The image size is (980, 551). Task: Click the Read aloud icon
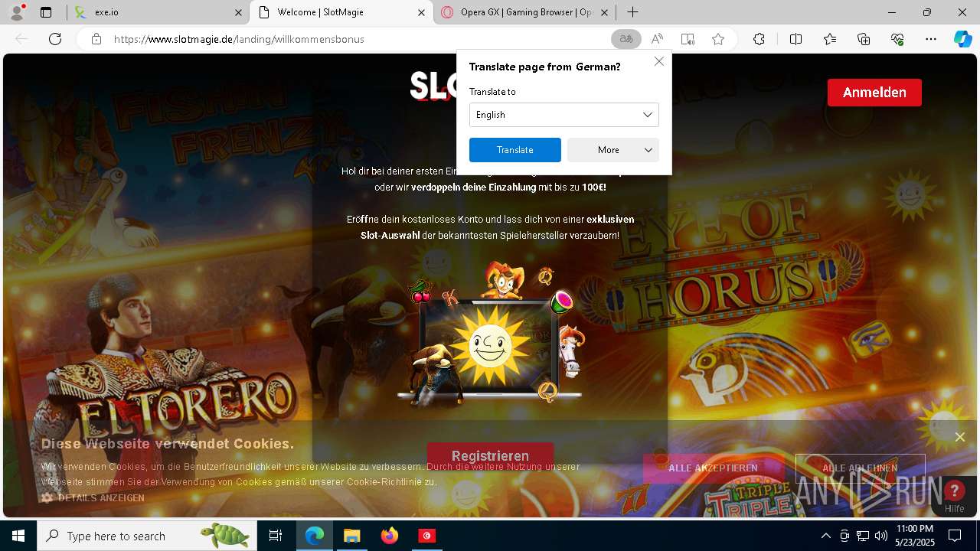click(657, 39)
